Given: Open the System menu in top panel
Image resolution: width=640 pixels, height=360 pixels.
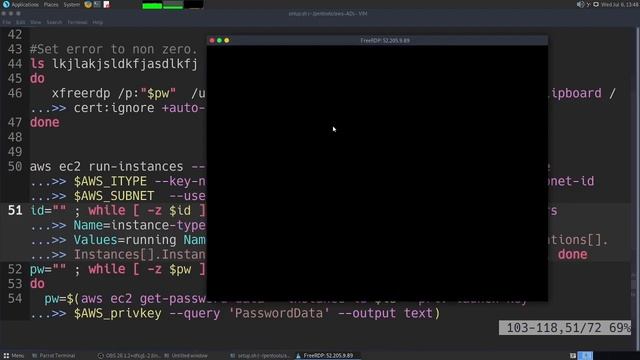Looking at the screenshot, I should [72, 4].
